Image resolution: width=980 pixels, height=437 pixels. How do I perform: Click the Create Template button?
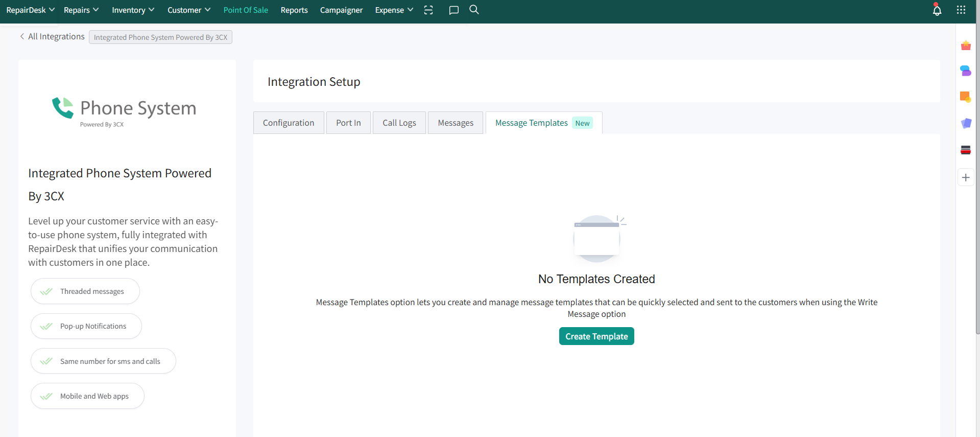[x=596, y=336]
